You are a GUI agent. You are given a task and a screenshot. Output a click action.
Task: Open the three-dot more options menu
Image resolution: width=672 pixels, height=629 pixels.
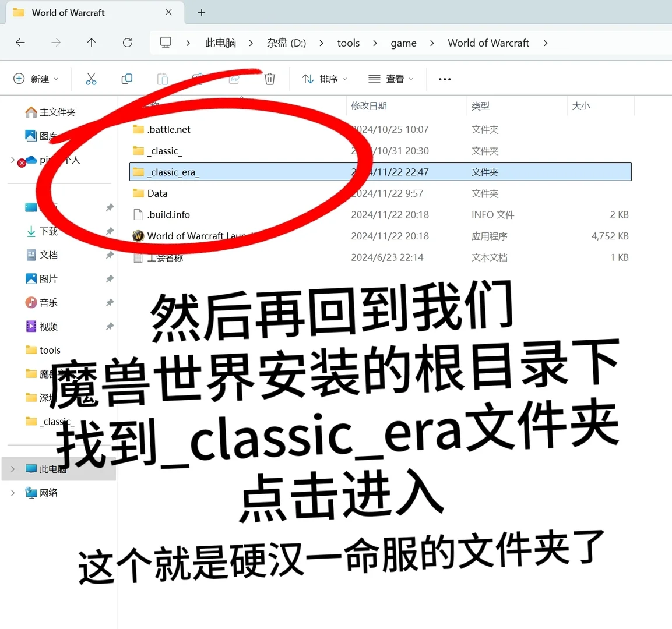tap(445, 79)
